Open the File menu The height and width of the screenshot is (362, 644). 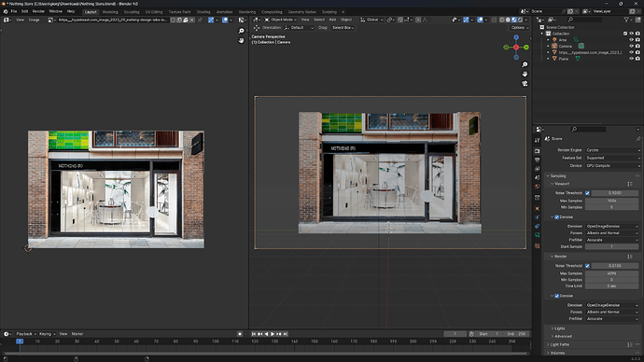(14, 11)
